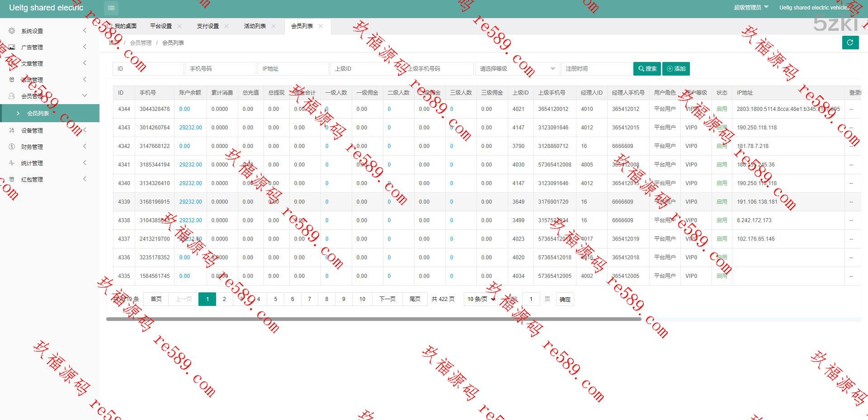
Task: Click the horizontal table scrollbar
Action: click(373, 319)
